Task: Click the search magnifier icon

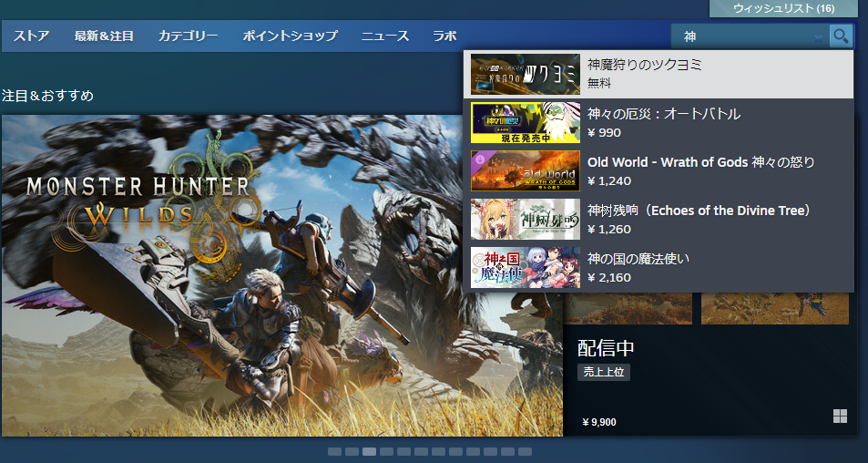Action: pyautogui.click(x=841, y=36)
